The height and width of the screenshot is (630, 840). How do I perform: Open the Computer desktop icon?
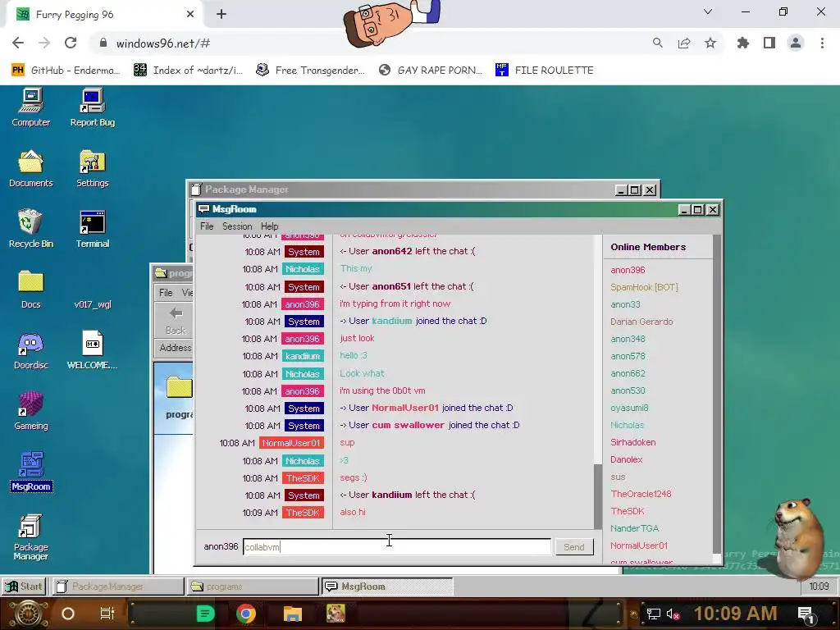click(x=30, y=107)
